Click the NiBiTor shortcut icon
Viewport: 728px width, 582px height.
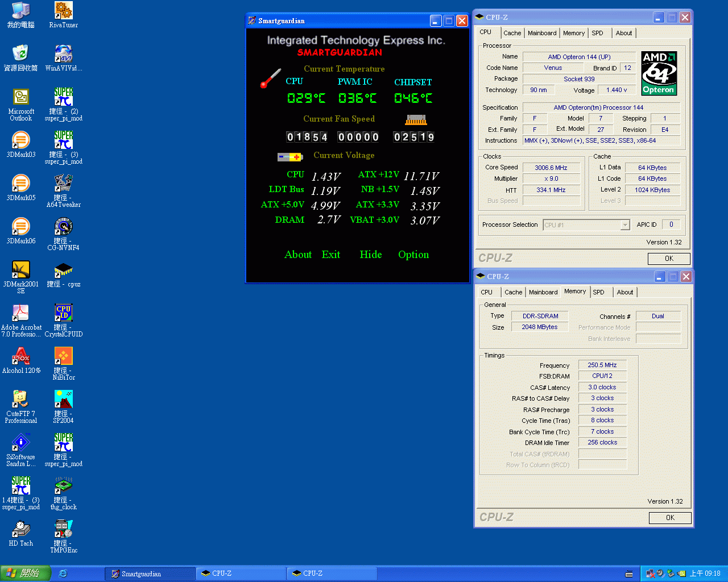[x=63, y=356]
